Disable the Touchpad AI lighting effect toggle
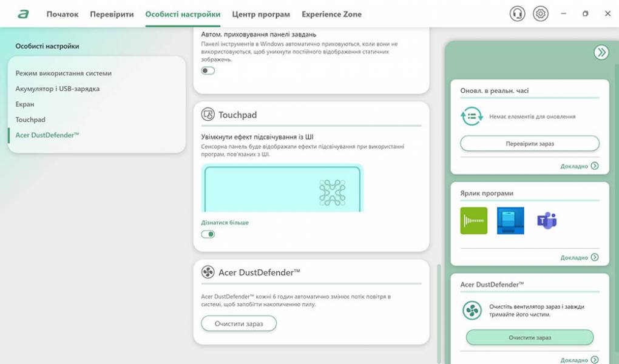619x364 pixels. 208,234
